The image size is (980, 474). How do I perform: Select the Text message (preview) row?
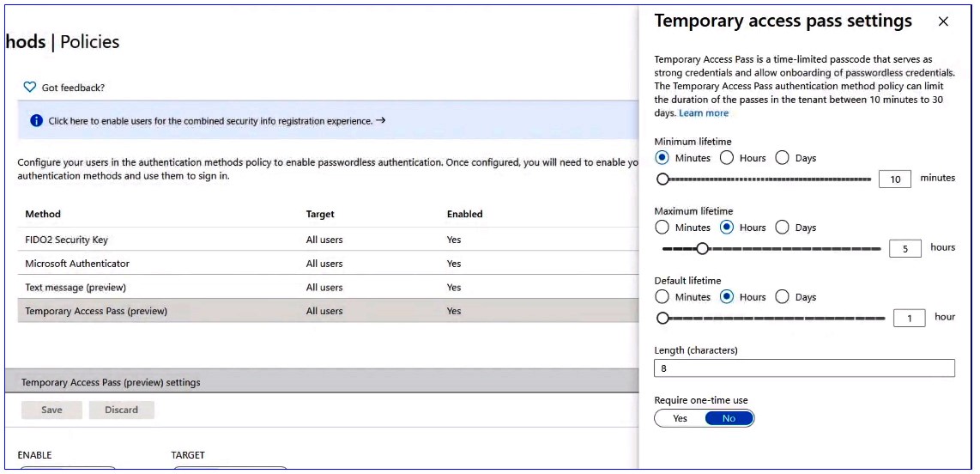coord(328,287)
